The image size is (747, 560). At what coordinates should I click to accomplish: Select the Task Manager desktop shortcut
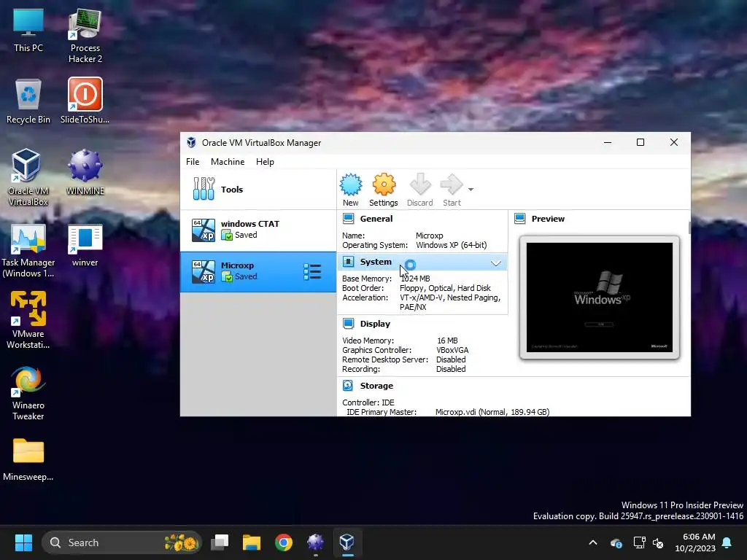28,251
